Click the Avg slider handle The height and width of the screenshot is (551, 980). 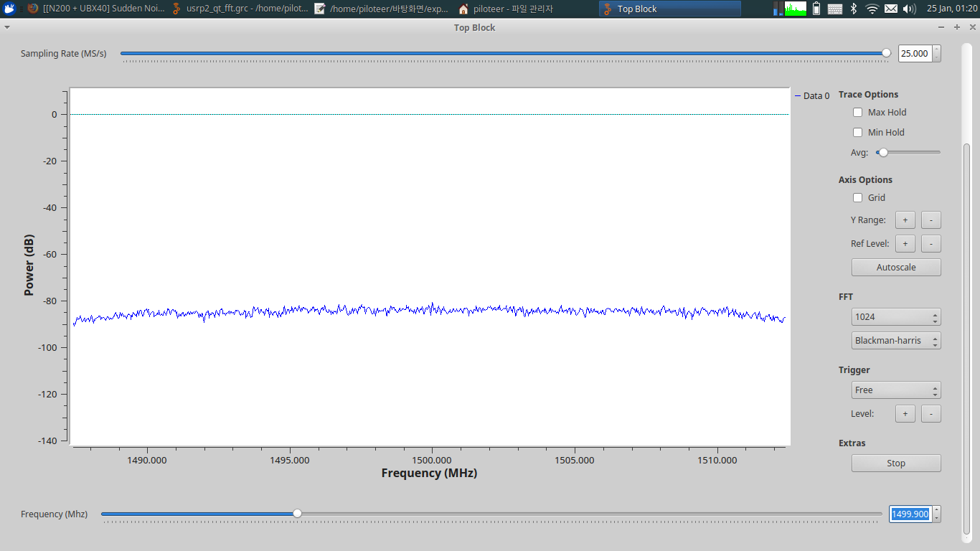883,152
